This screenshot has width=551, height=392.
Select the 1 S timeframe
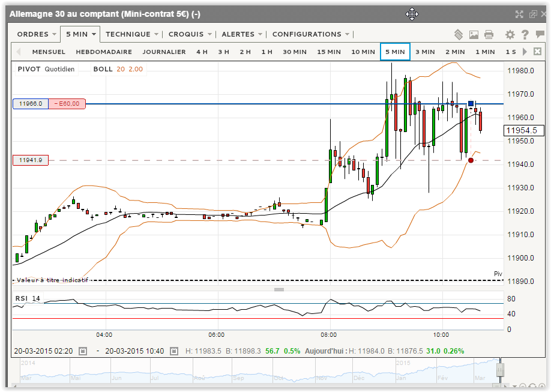pyautogui.click(x=511, y=52)
